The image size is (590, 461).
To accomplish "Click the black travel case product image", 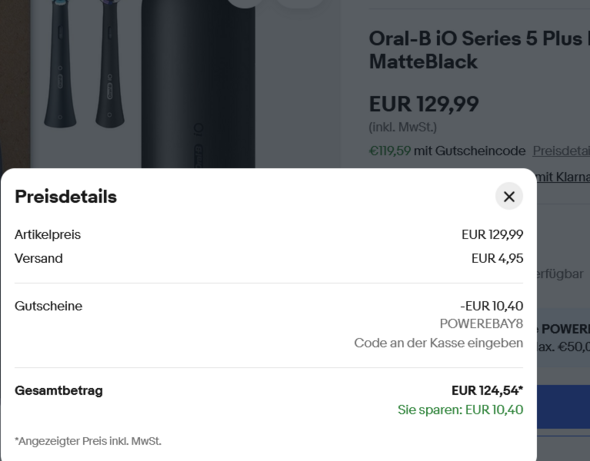I will click(x=198, y=84).
